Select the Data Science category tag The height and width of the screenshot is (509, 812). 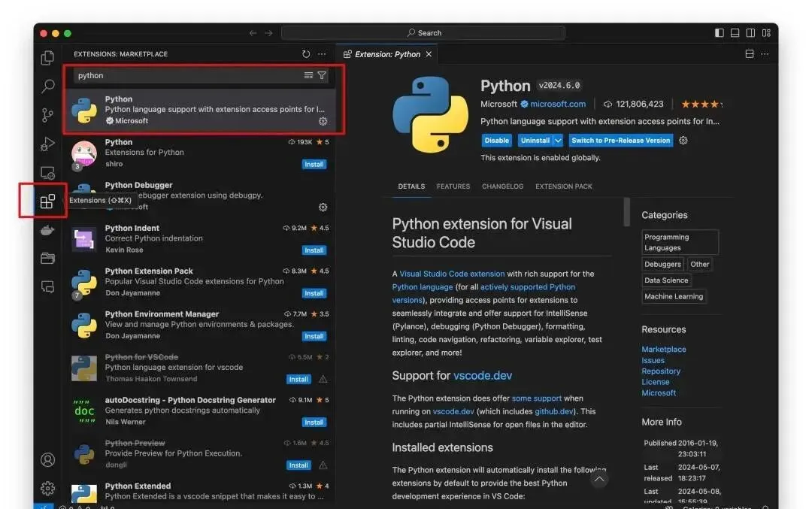(x=666, y=280)
